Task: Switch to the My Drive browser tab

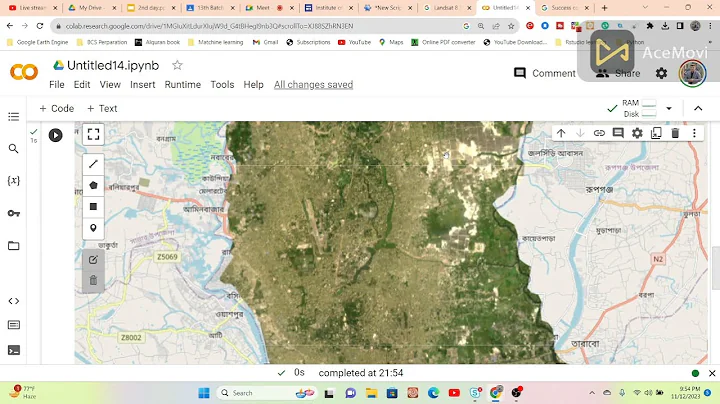Action: [90, 8]
